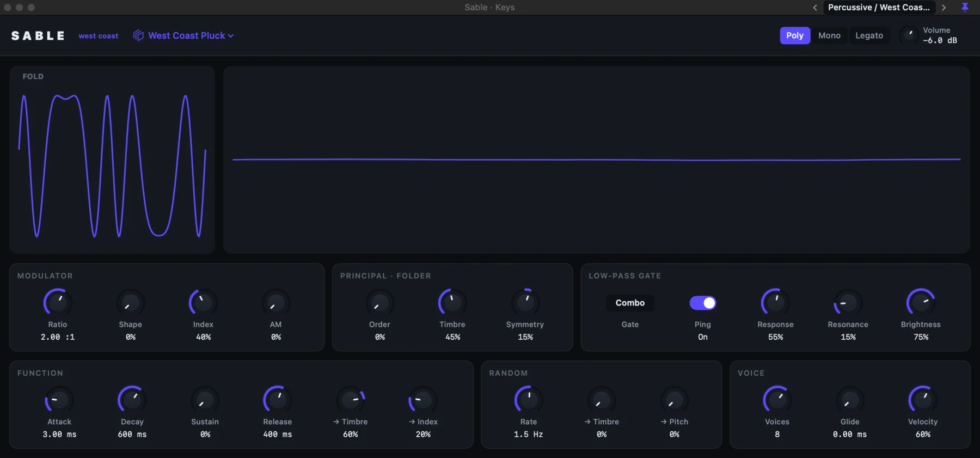Open the Percussive / West Coast preset browser
The height and width of the screenshot is (458, 980).
point(879,7)
